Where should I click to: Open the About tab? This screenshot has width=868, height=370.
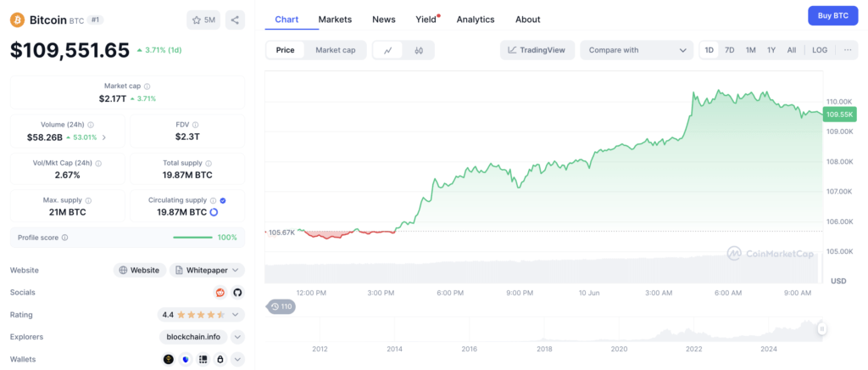coord(527,20)
